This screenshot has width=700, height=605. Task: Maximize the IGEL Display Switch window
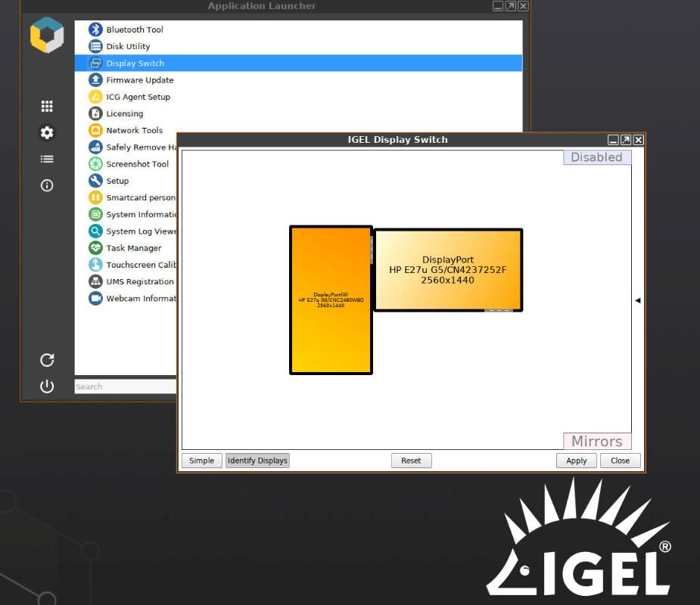(626, 140)
